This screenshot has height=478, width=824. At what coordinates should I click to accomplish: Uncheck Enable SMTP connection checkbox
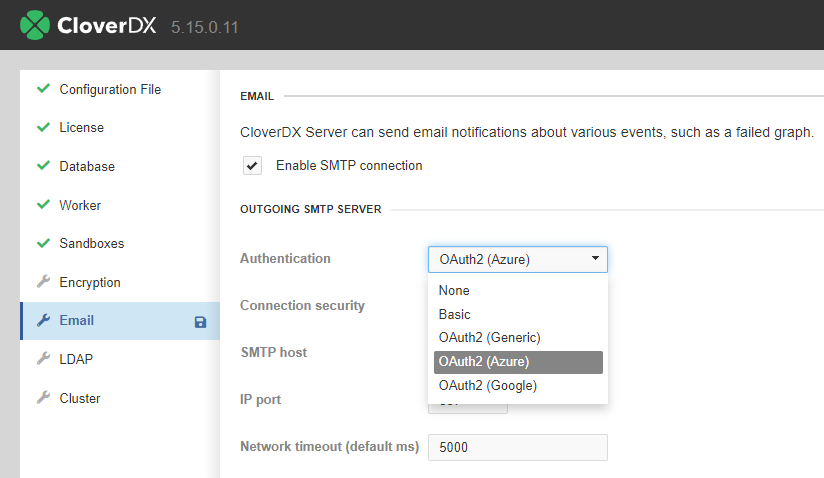pyautogui.click(x=252, y=166)
